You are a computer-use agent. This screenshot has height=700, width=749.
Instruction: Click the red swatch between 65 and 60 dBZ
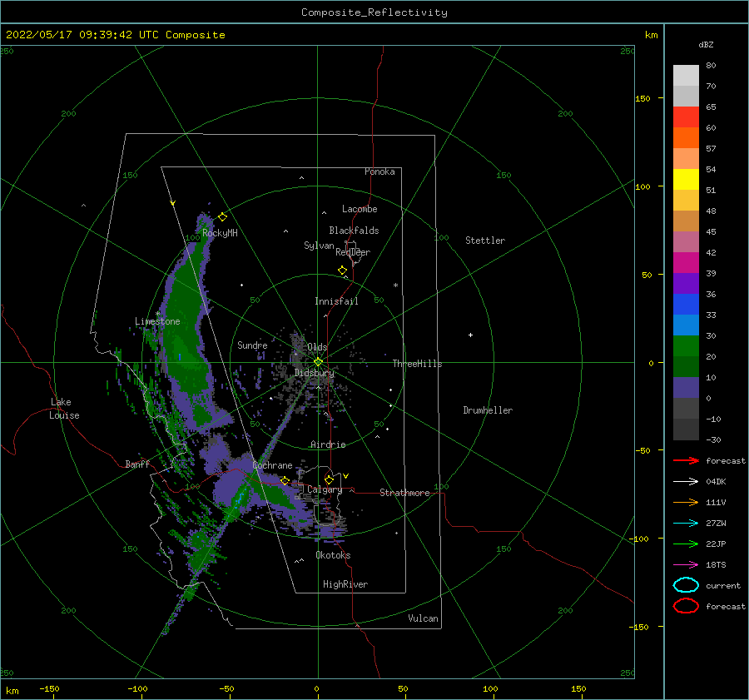pyautogui.click(x=686, y=117)
